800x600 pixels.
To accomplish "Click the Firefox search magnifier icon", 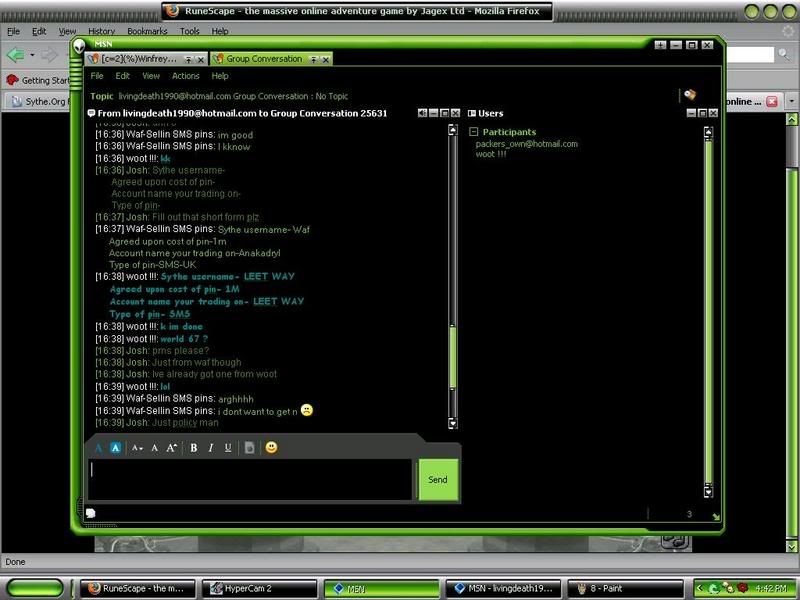I will click(784, 54).
